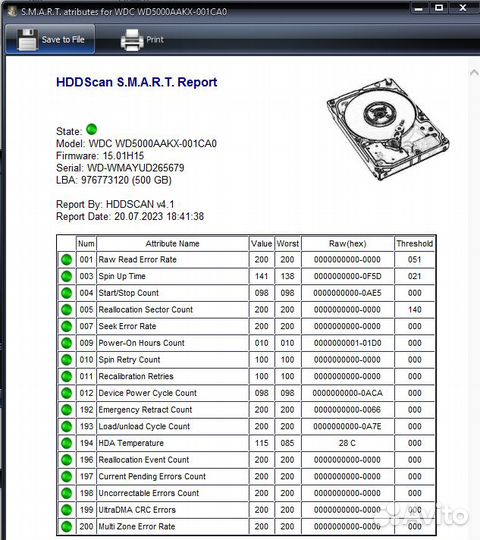
Task: Click the Device Power Cycle Count attribute name
Action: coord(147,393)
